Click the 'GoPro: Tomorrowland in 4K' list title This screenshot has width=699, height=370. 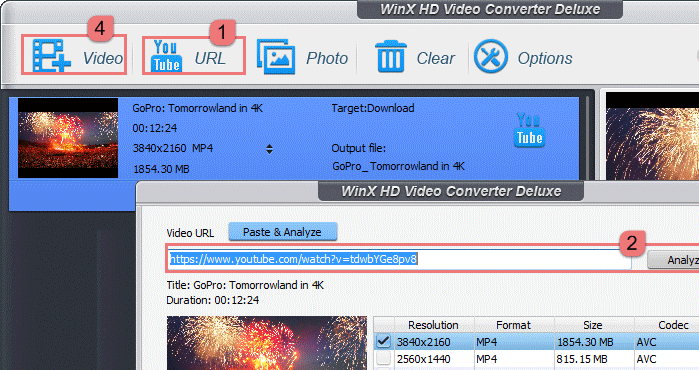pyautogui.click(x=197, y=108)
